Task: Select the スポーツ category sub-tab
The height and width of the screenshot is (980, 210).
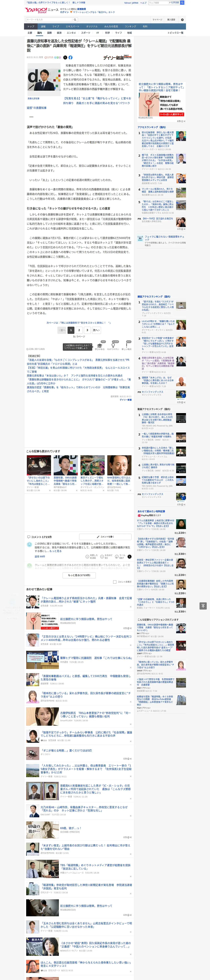Action: pos(86,33)
